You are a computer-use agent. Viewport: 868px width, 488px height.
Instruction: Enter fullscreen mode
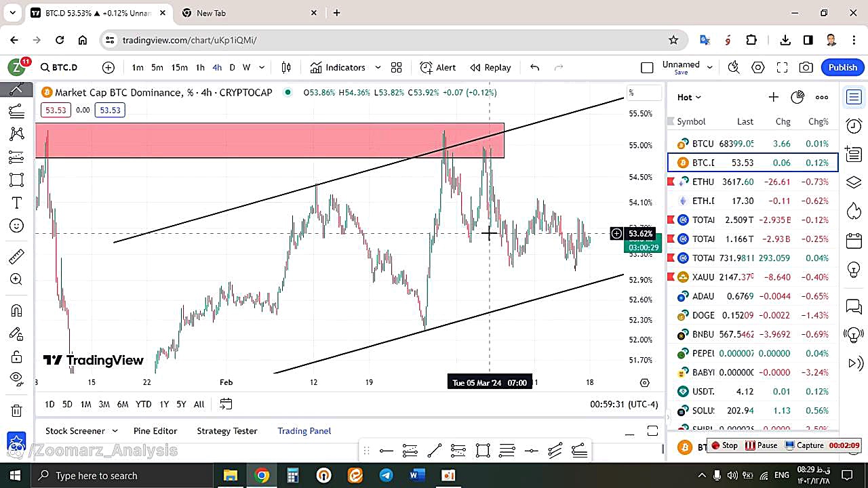782,67
